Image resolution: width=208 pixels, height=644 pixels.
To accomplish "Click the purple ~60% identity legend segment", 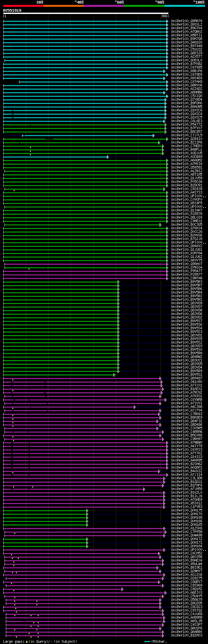I will pos(104,6).
